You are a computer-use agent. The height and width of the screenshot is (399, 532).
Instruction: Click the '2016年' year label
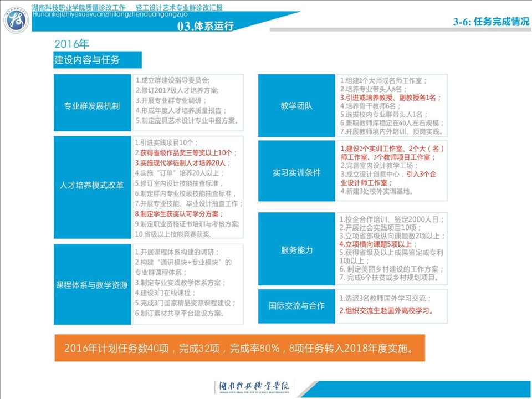pyautogui.click(x=71, y=44)
